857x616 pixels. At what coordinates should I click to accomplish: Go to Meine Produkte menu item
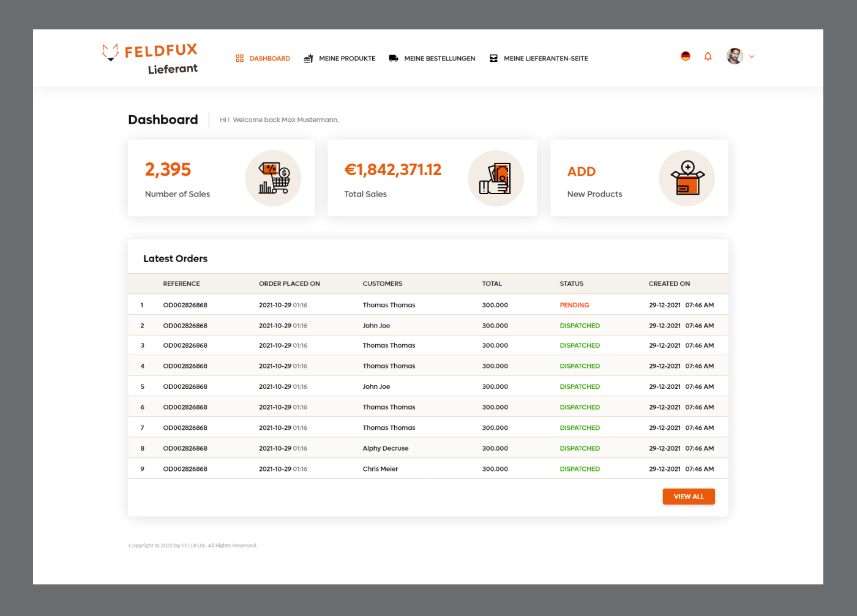click(347, 59)
